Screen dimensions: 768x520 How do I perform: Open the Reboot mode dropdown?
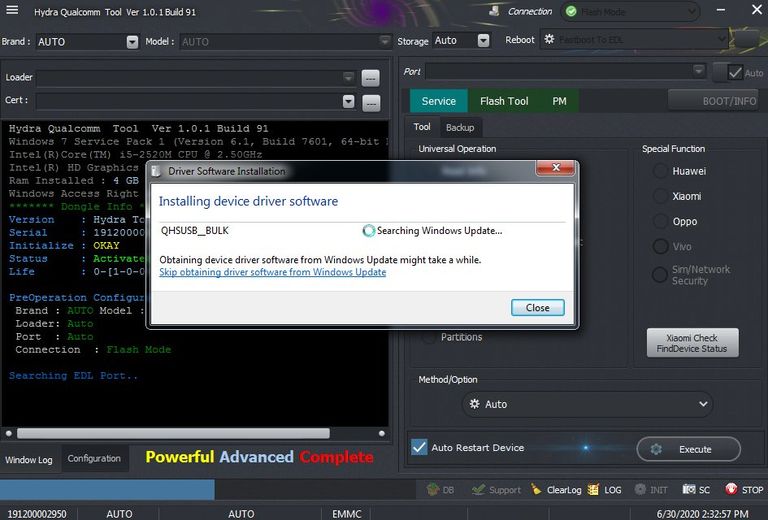click(721, 39)
